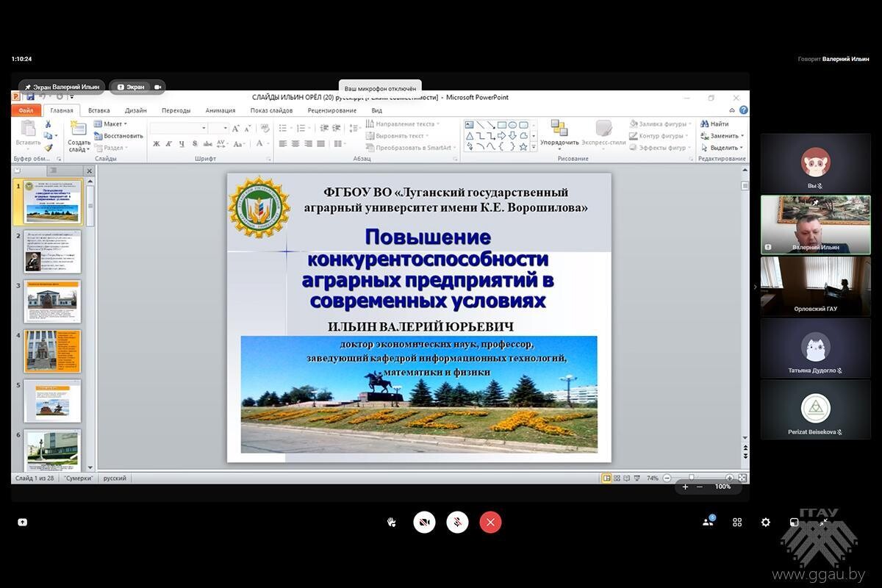This screenshot has height=588, width=882.
Task: Click the Восстановить slide button
Action: point(118,136)
